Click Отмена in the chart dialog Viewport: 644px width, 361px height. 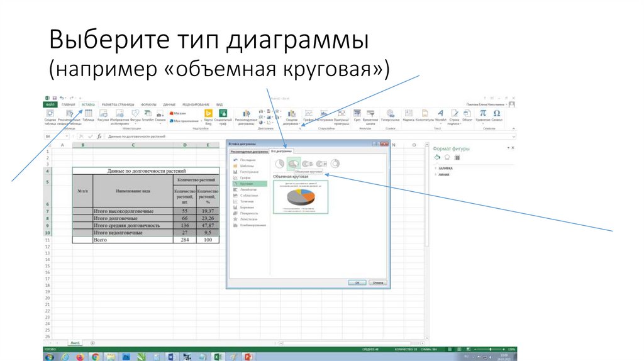(377, 282)
